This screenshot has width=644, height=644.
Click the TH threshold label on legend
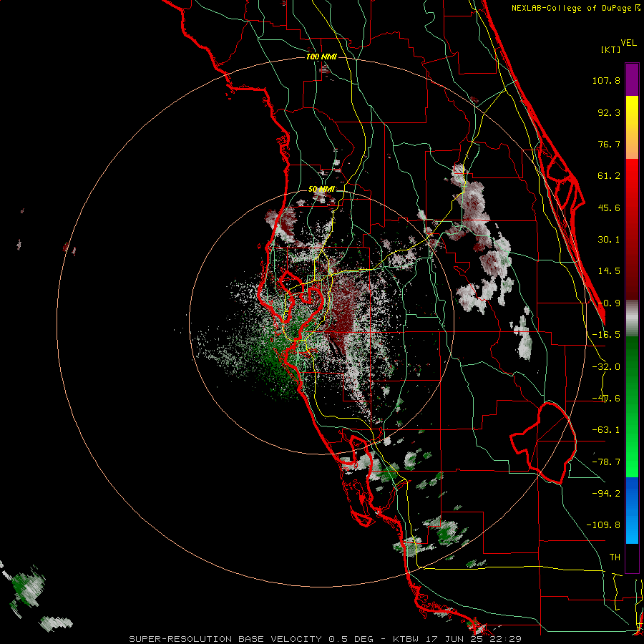point(615,557)
